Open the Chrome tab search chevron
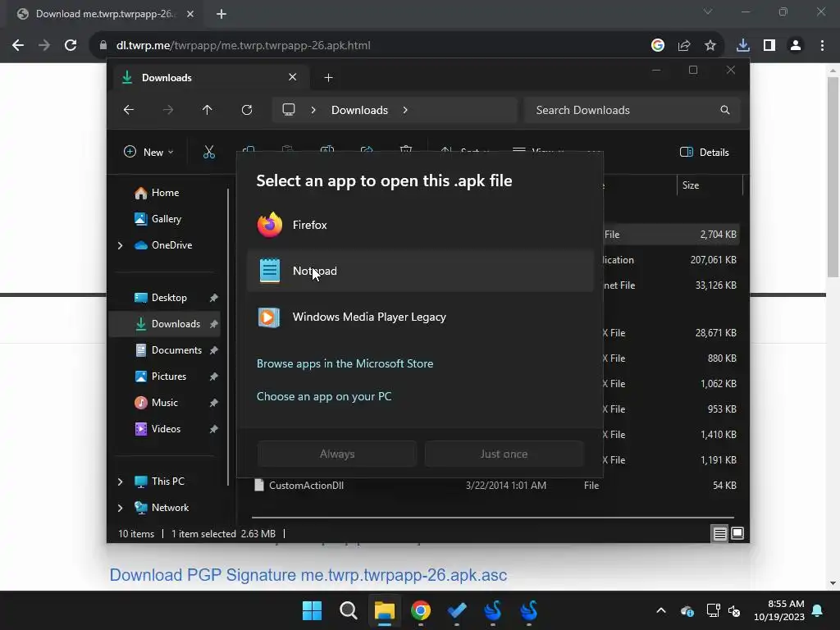The width and height of the screenshot is (840, 630). tap(708, 11)
